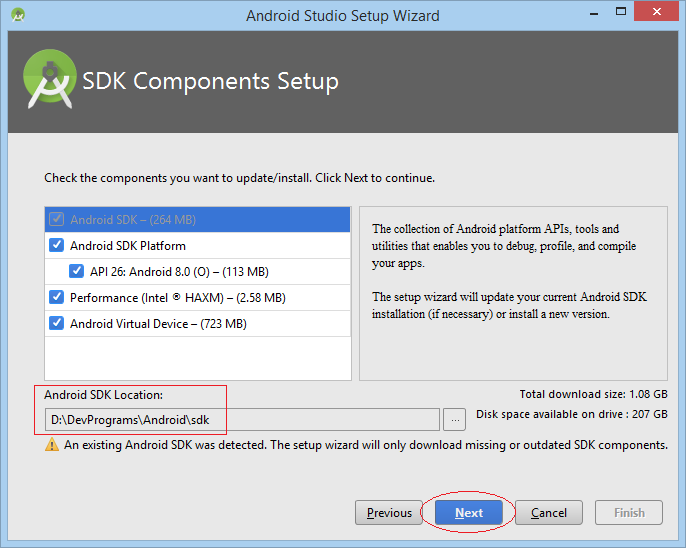Viewport: 686px width, 548px height.
Task: Click the Android SDK Location: label
Action: coord(103,395)
